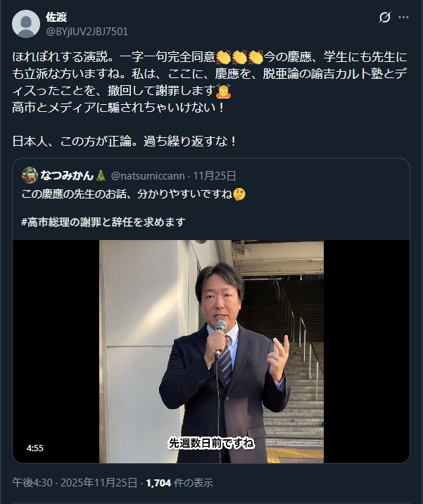Open the three-dot more options menu
This screenshot has width=423, height=504.
(403, 18)
